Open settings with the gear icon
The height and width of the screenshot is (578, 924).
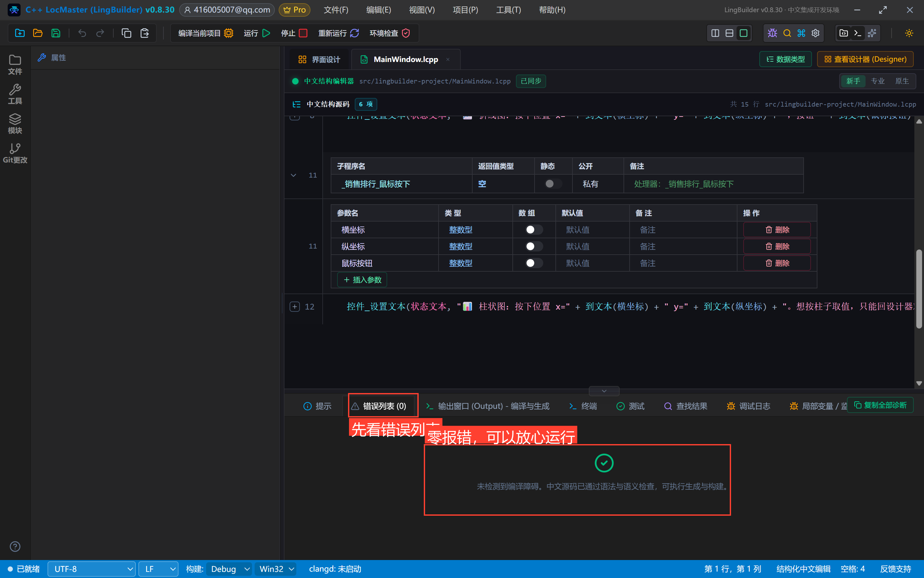coord(815,33)
